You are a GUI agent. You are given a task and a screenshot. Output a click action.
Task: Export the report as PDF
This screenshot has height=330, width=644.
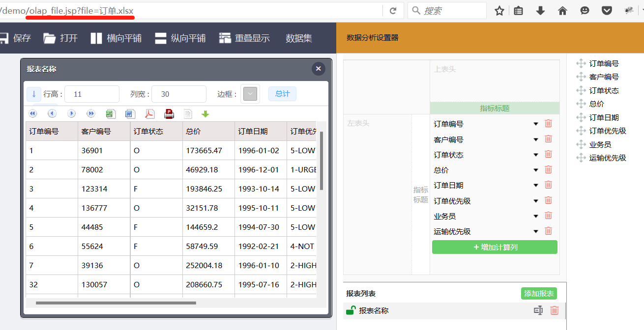point(149,114)
